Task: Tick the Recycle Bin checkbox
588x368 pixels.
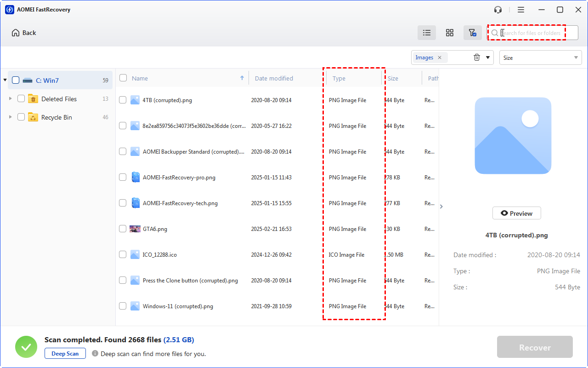Action: pyautogui.click(x=21, y=117)
